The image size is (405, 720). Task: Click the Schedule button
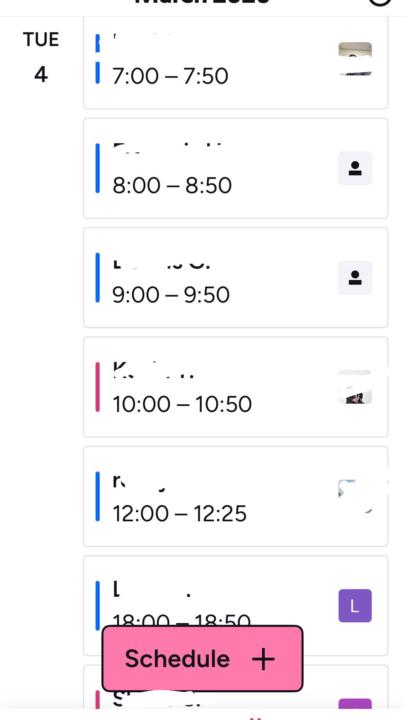pos(202,658)
